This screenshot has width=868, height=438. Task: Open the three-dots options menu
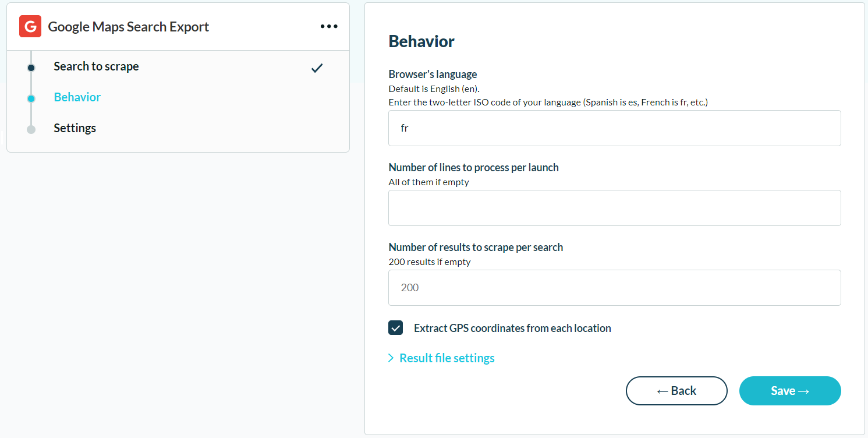[329, 27]
